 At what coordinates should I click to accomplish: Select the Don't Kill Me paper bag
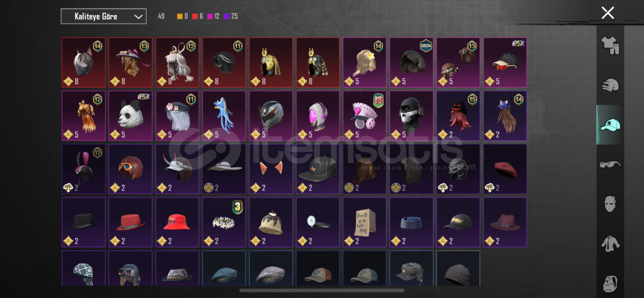[x=364, y=222]
